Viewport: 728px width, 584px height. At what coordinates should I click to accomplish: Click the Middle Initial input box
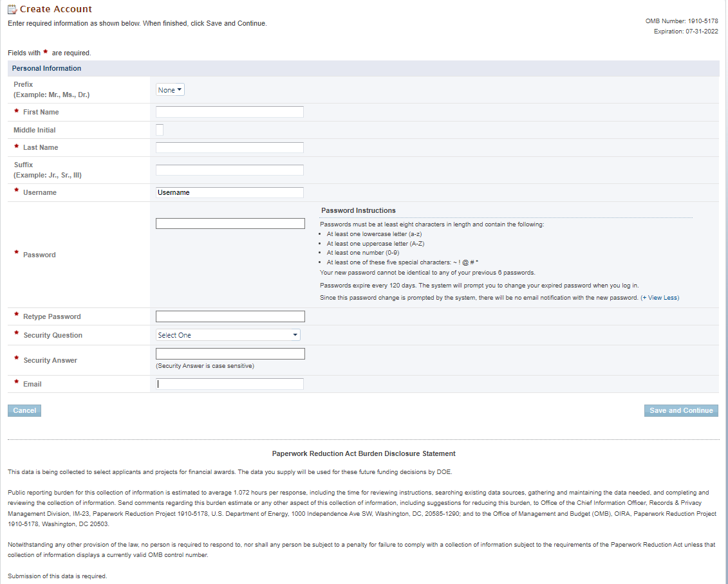pyautogui.click(x=160, y=130)
